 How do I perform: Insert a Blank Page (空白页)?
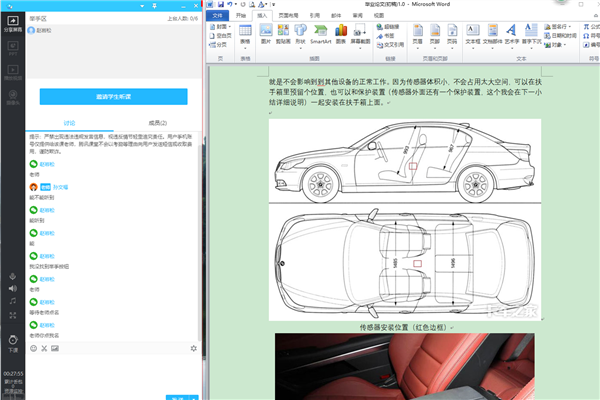click(x=220, y=36)
